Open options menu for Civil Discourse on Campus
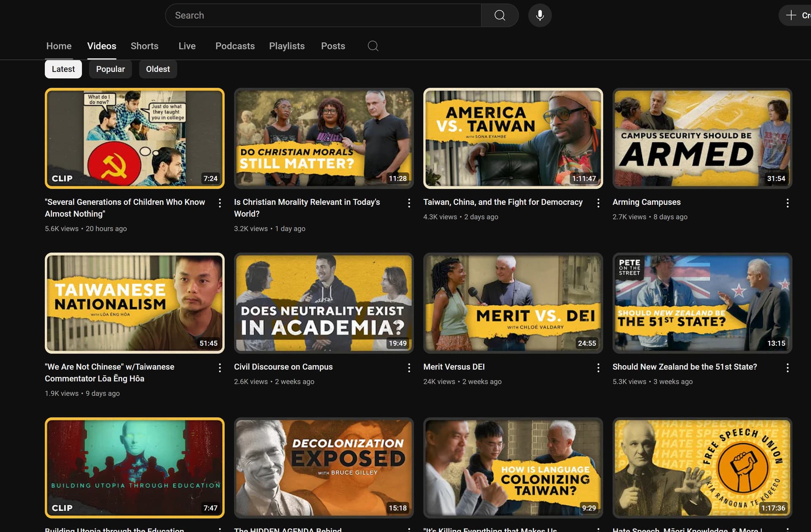 pyautogui.click(x=409, y=368)
